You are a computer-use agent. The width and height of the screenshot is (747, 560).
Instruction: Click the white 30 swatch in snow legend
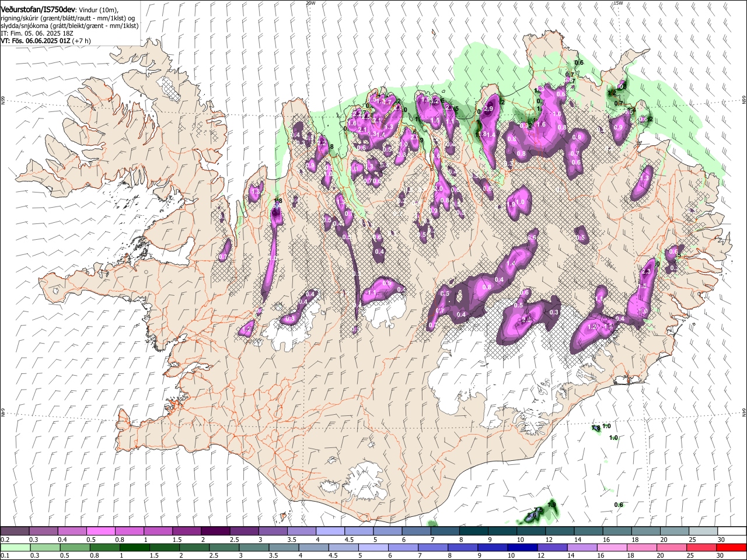click(x=732, y=531)
